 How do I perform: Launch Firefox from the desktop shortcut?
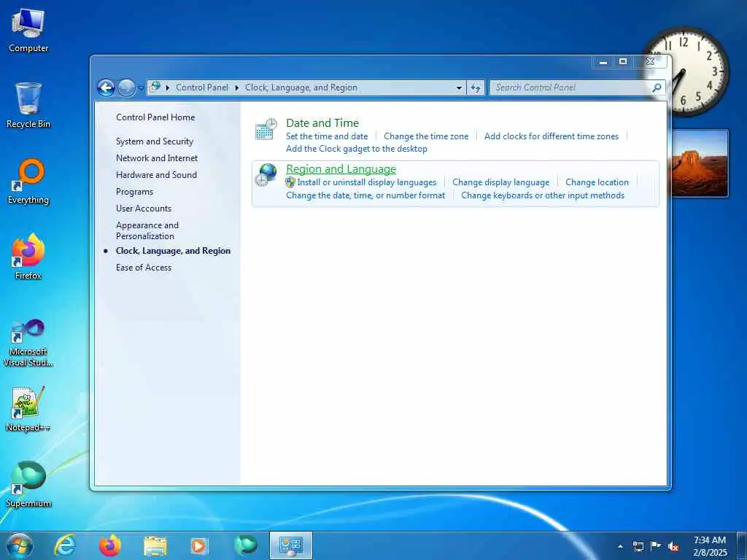[28, 257]
